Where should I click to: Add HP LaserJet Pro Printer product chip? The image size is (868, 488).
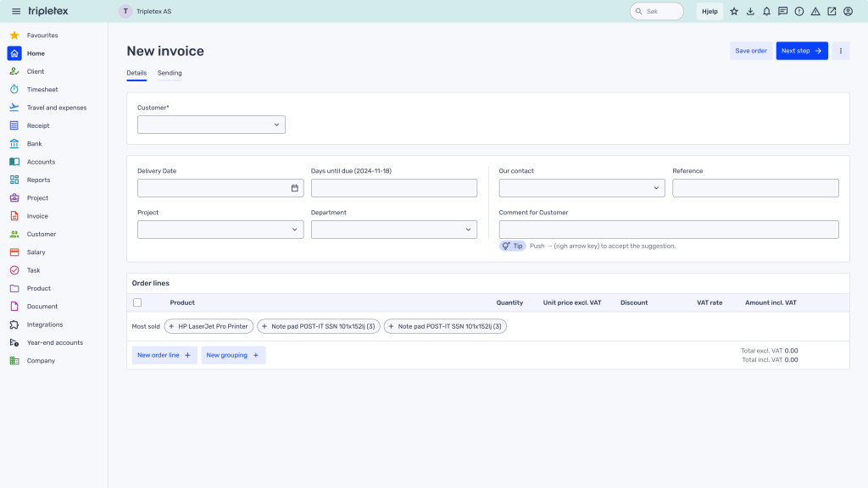pos(209,326)
